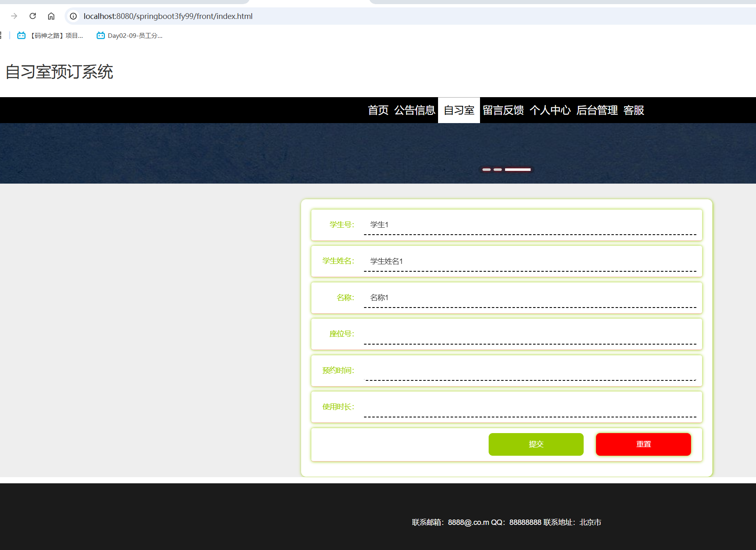
Task: Open 后台管理 link
Action: coord(597,110)
